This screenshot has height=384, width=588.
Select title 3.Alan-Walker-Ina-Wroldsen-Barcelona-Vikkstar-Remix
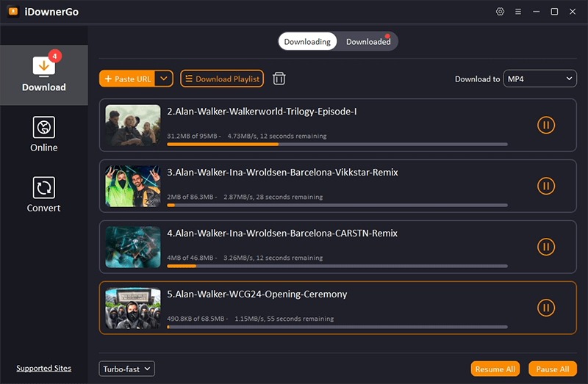[282, 173]
